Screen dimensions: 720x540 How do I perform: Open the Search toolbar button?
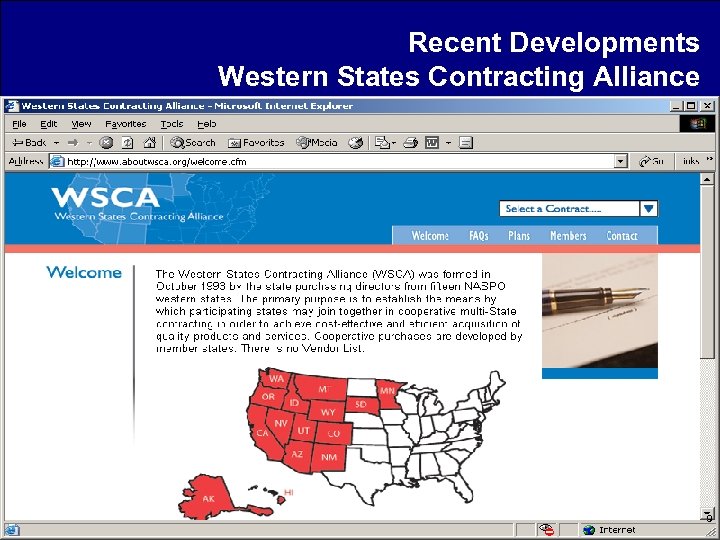(192, 143)
